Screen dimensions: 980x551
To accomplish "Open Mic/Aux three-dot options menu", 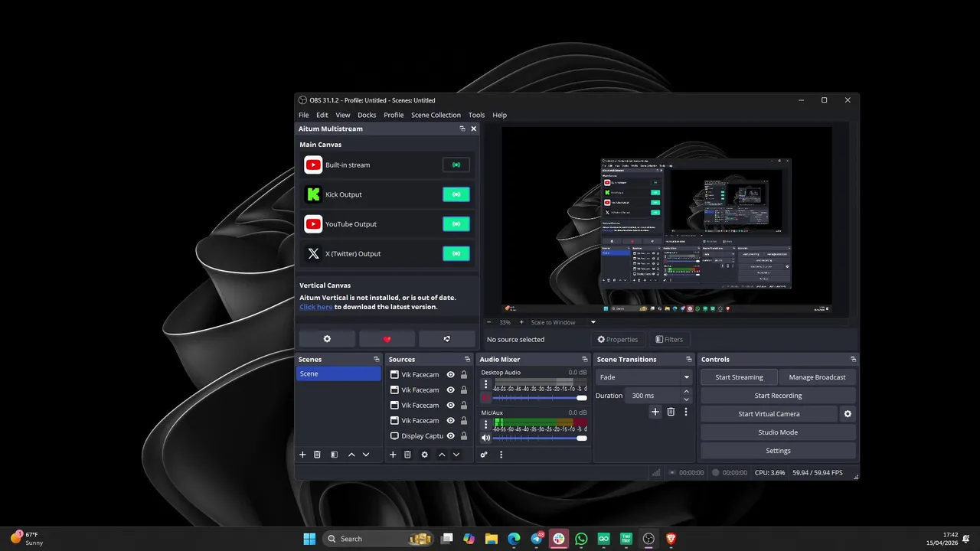I will coord(485,424).
